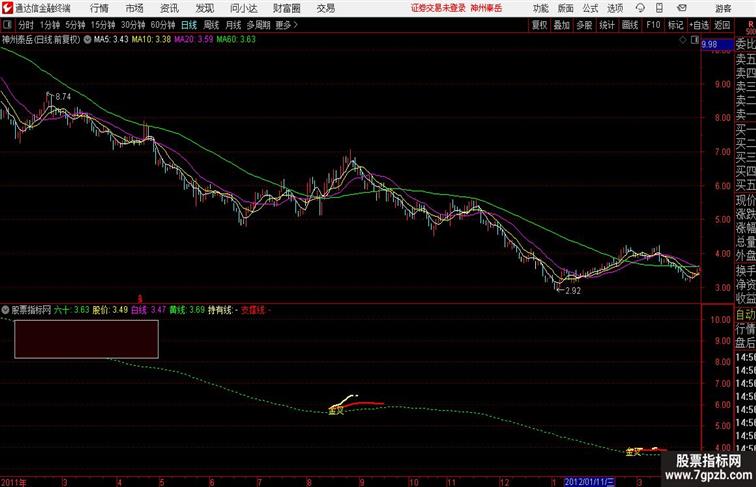Image resolution: width=756 pixels, height=487 pixels.
Task: Click the 画线 drawing toolbar button
Action: 630,25
